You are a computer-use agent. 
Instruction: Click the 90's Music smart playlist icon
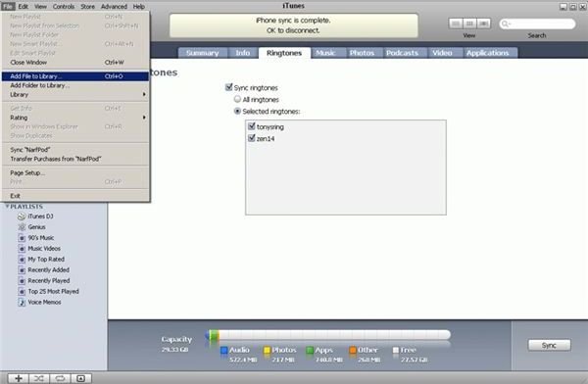coord(22,238)
